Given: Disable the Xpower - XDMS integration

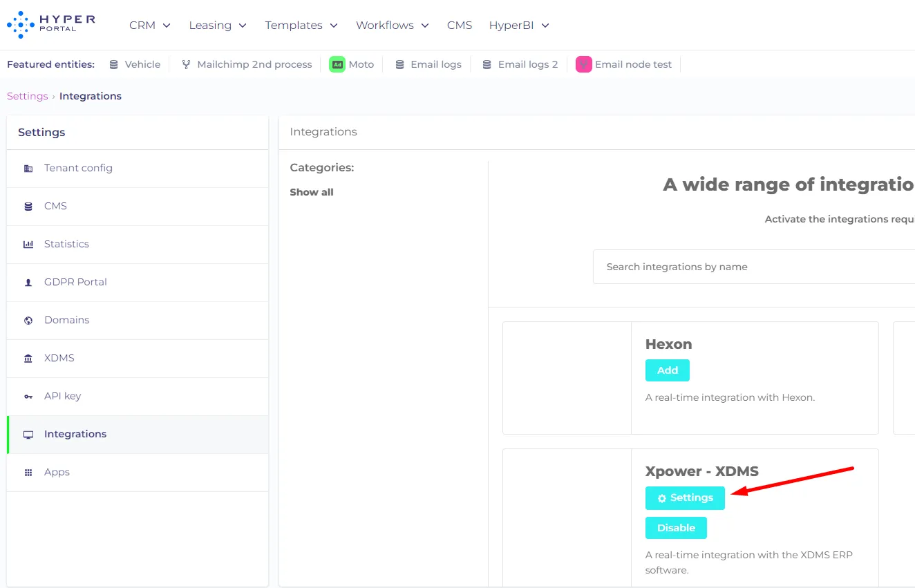Looking at the screenshot, I should [x=676, y=528].
